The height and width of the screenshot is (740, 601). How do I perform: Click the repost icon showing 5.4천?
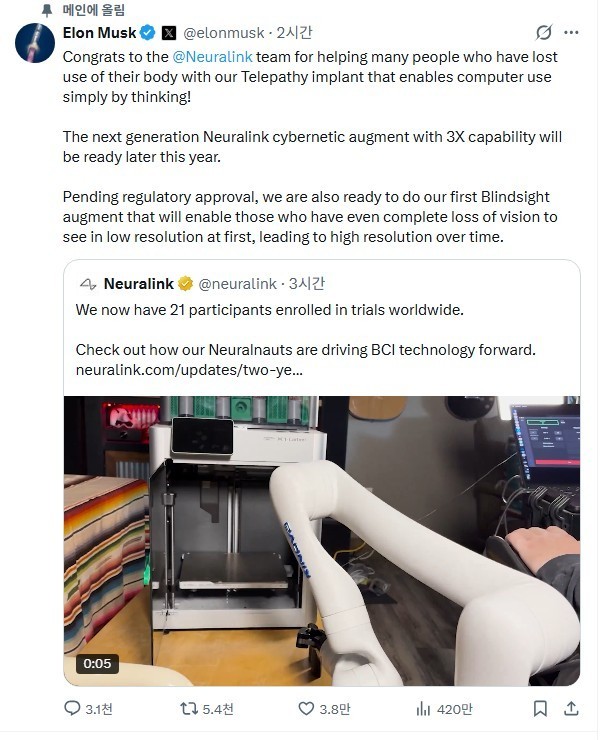tap(189, 708)
